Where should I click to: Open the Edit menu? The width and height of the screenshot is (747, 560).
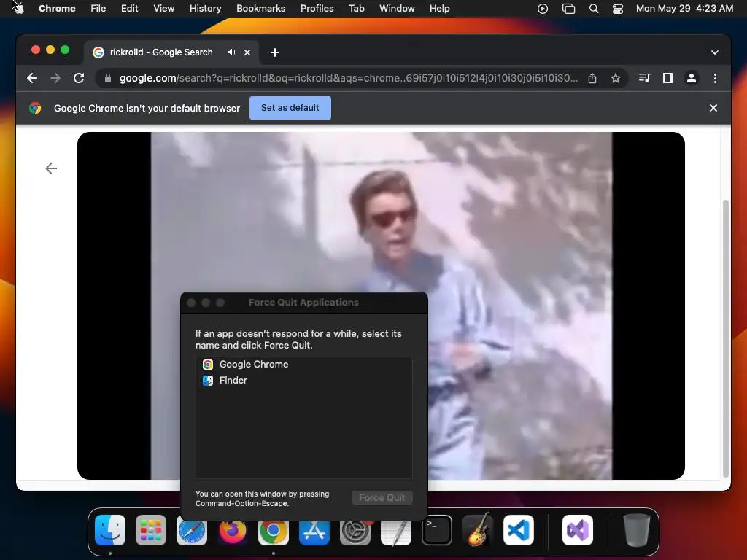point(129,8)
